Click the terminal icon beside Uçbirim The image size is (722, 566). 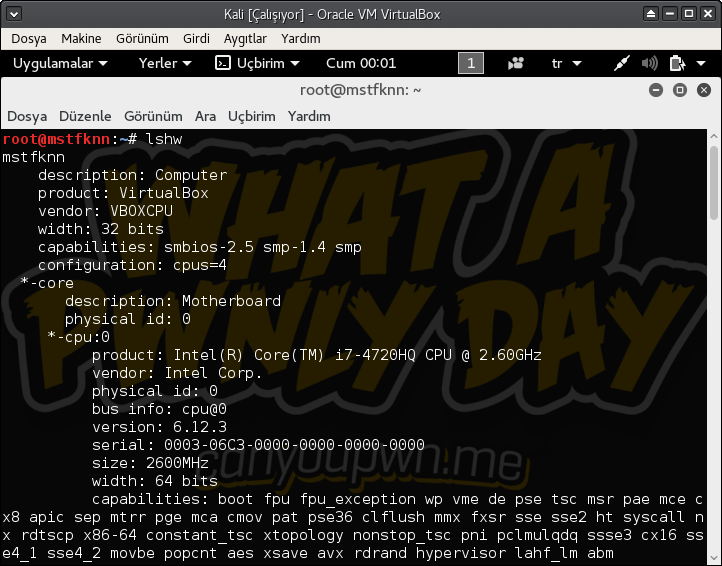pos(223,63)
